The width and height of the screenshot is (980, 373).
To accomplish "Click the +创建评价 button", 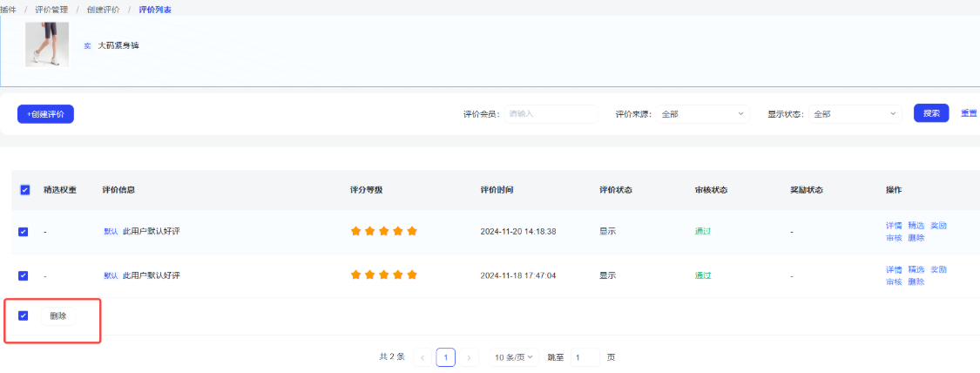I will coord(45,114).
